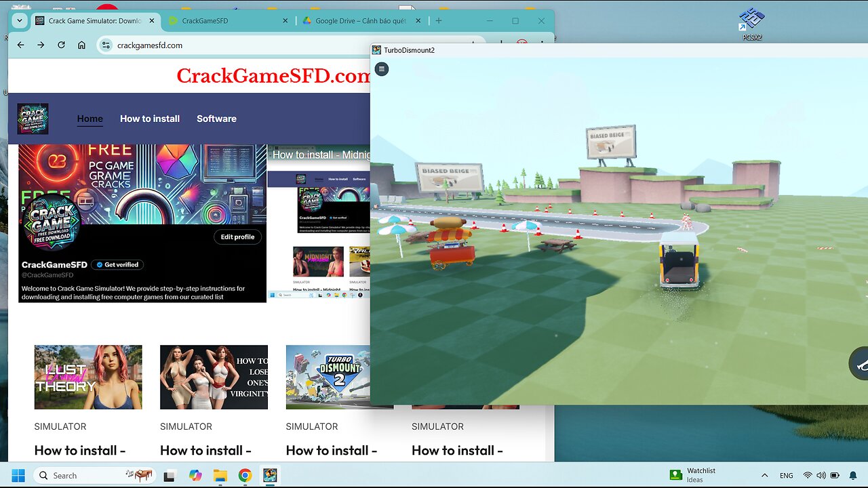Open Task View on the taskbar

[x=170, y=475]
